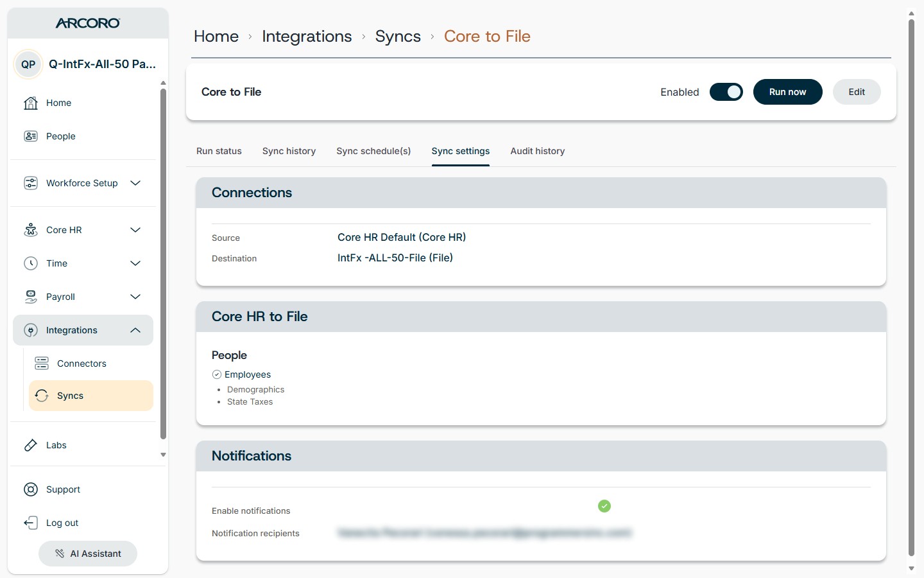Open People via its ID card icon
This screenshot has width=924, height=578.
(x=31, y=136)
